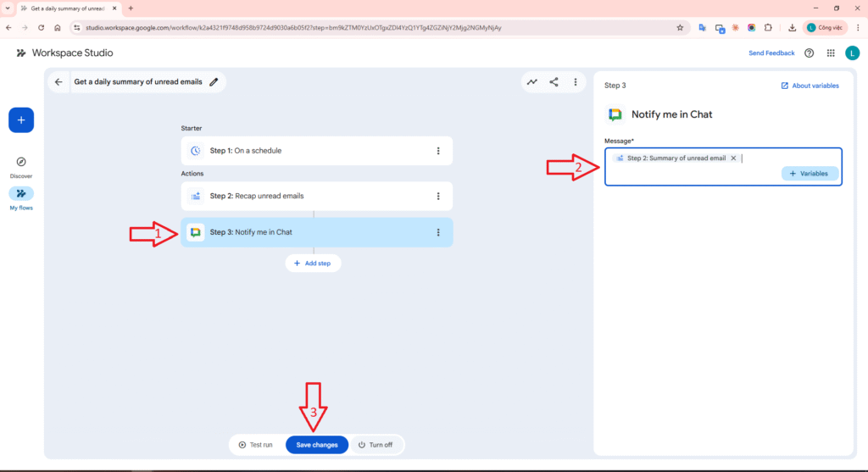Open Step 1 three-dot options menu

click(438, 151)
